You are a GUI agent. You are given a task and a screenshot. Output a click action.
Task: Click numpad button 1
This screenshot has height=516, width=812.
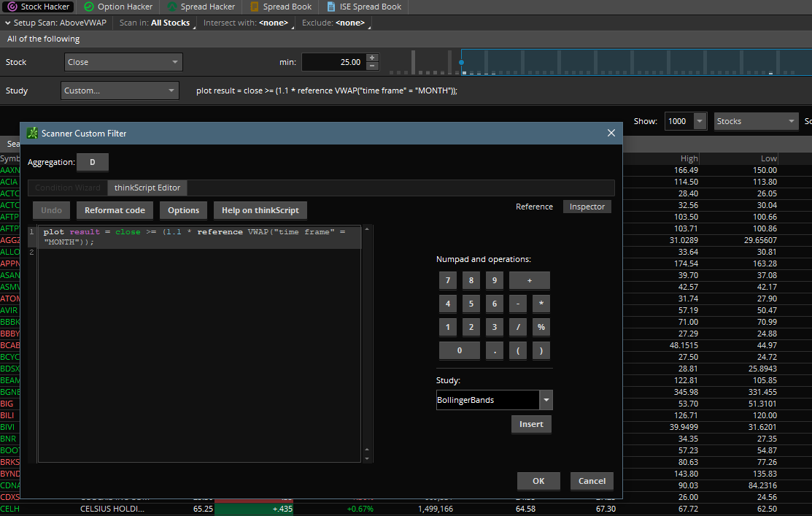(x=448, y=327)
